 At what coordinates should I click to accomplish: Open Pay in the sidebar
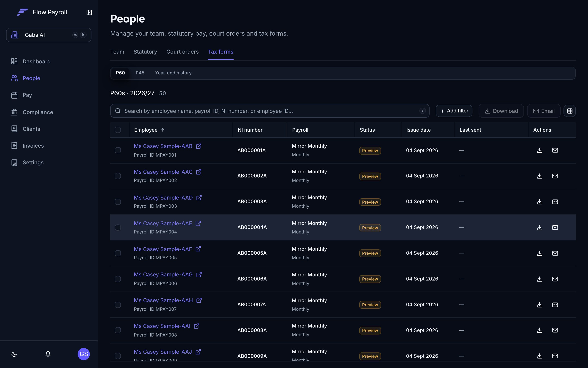pyautogui.click(x=27, y=95)
